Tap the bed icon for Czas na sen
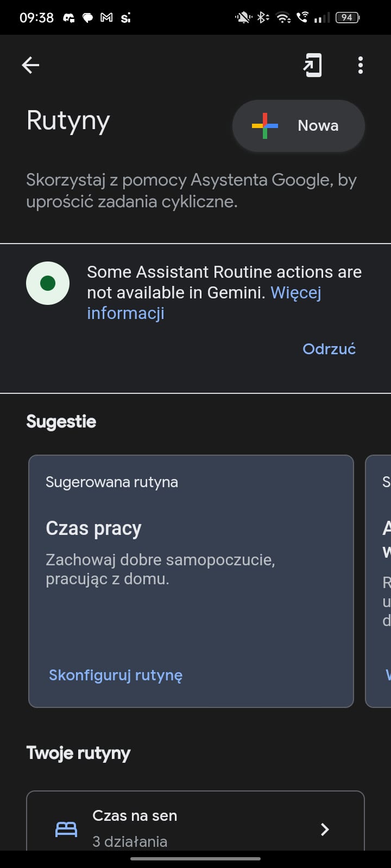Screen dimensions: 391x868 (66, 829)
